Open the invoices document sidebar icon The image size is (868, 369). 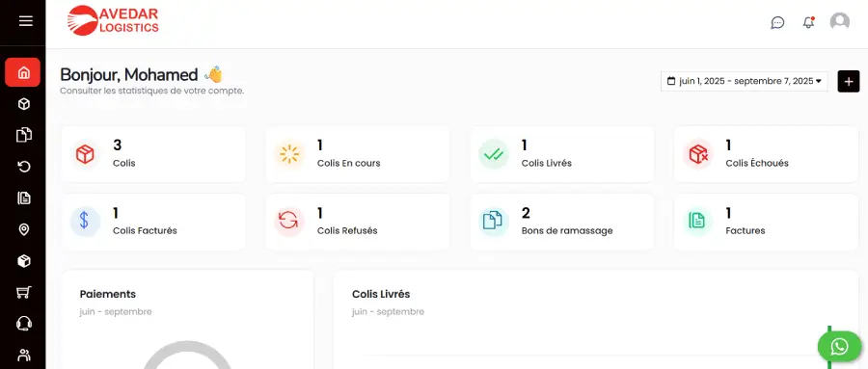pos(24,198)
